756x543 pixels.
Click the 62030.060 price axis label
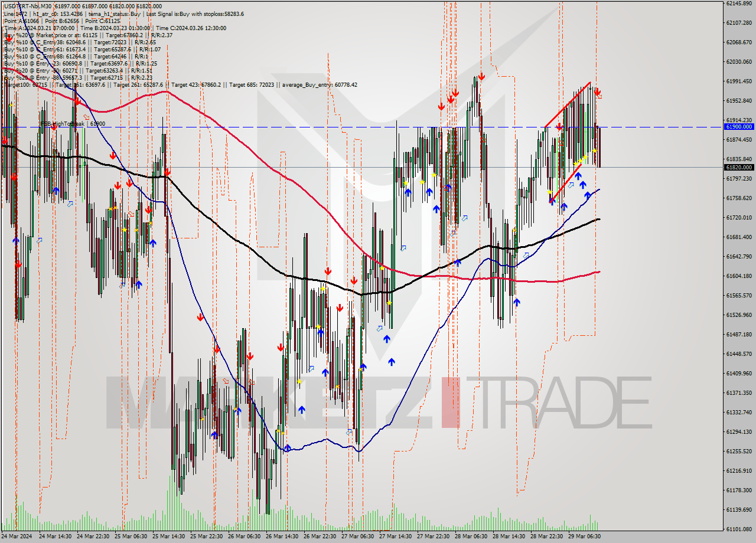coord(739,61)
